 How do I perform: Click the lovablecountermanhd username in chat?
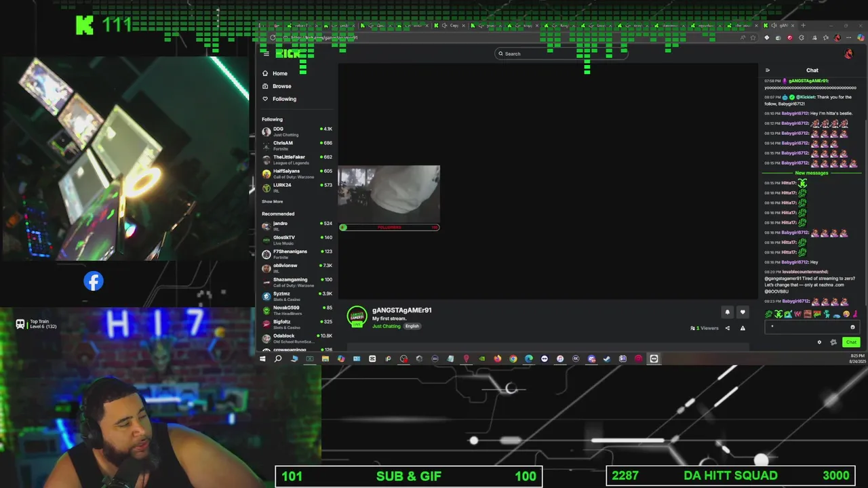click(x=805, y=272)
